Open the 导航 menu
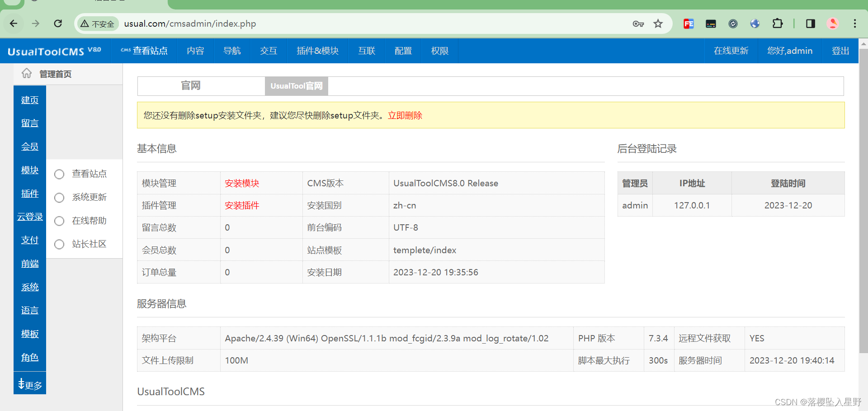 232,51
